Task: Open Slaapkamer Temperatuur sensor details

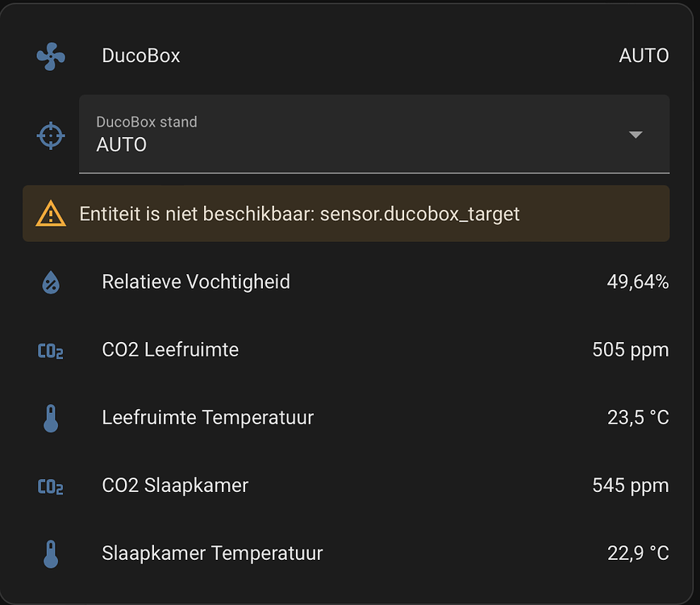Action: pos(212,553)
